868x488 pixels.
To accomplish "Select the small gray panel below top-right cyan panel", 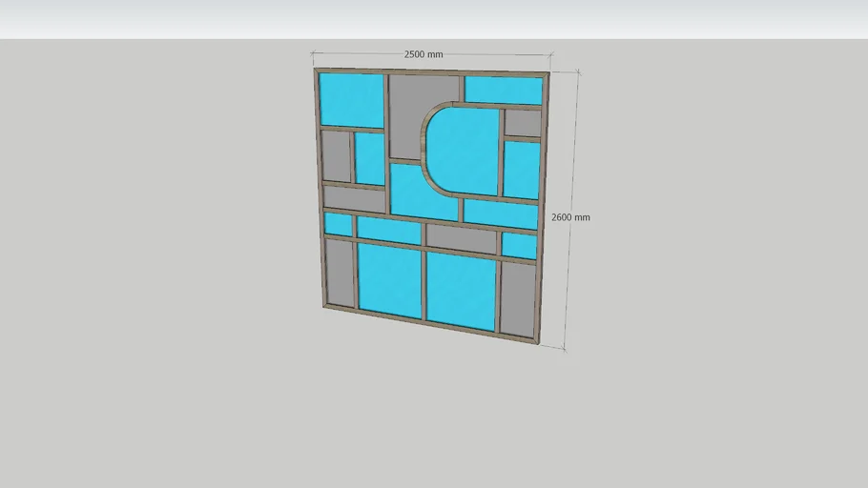I will coord(523,123).
